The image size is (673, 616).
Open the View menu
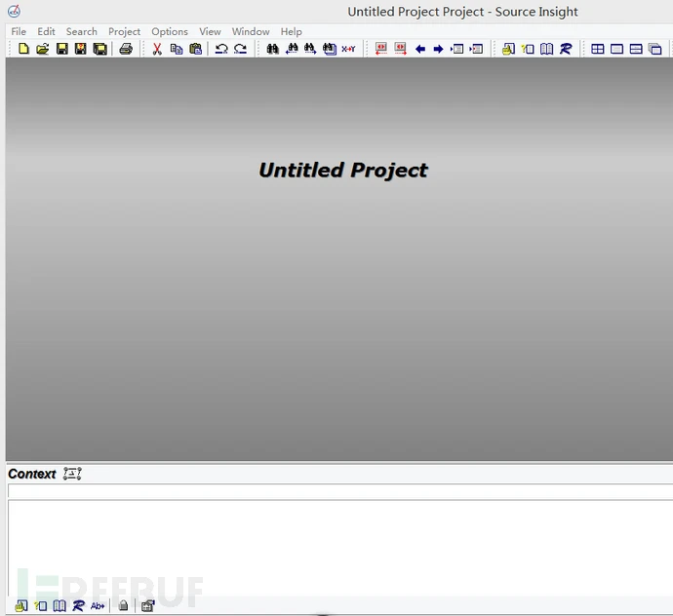click(210, 32)
